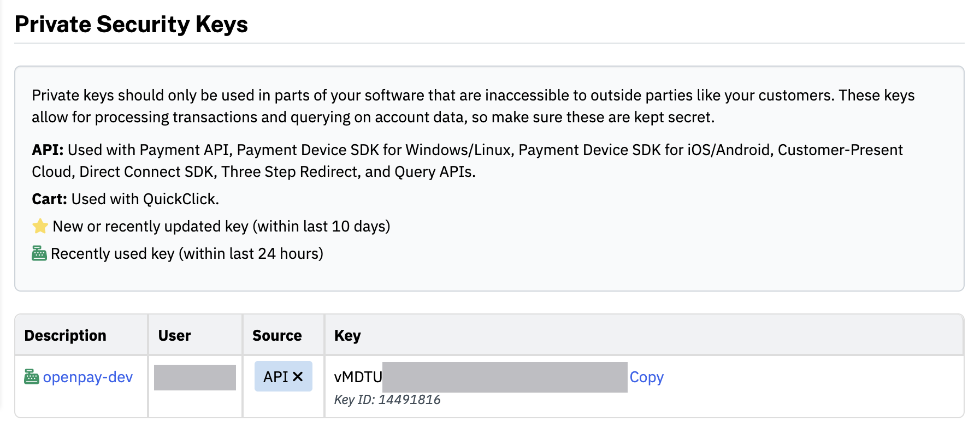The image size is (980, 427).
Task: Click the bold "API:" label
Action: (x=48, y=150)
